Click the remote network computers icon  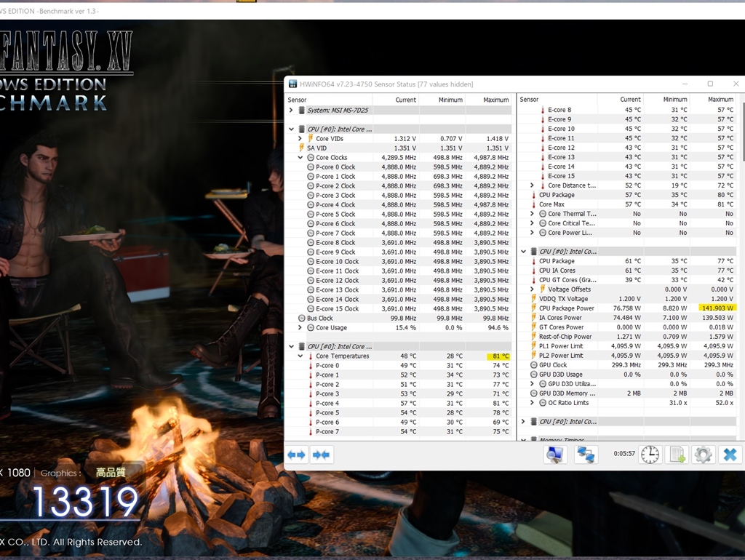tap(586, 455)
